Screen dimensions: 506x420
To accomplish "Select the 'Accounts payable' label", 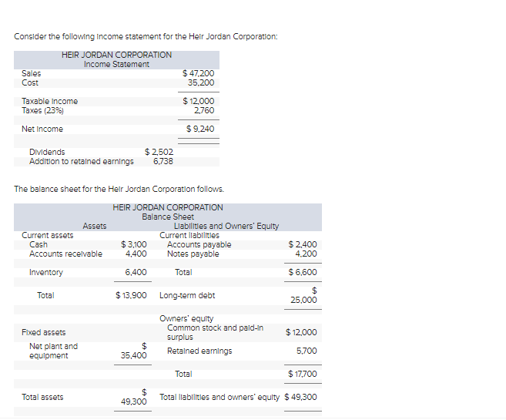I will (x=199, y=245).
